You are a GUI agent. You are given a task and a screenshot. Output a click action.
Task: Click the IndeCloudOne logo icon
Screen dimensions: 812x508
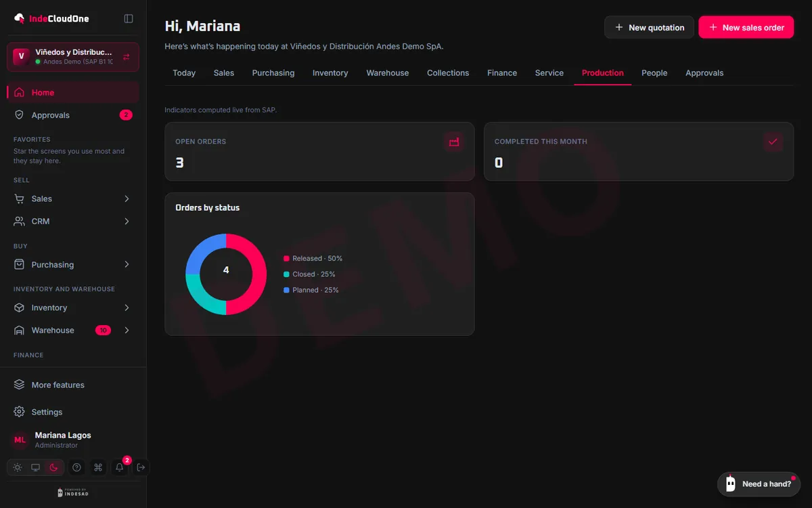(20, 18)
